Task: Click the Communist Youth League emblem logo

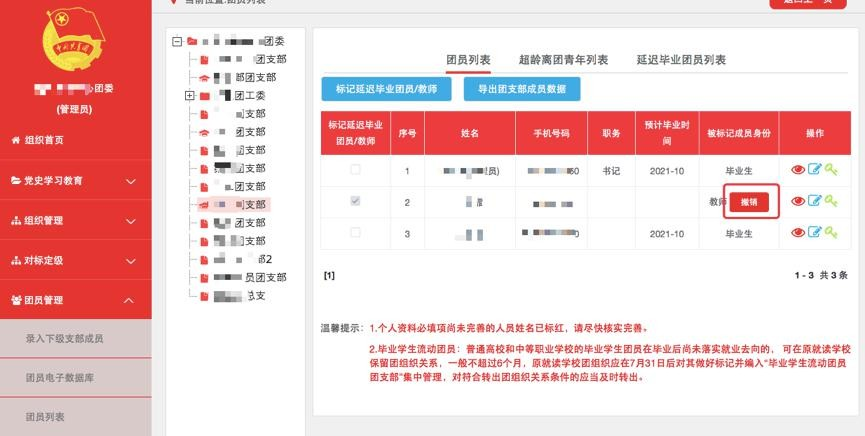Action: pos(74,38)
